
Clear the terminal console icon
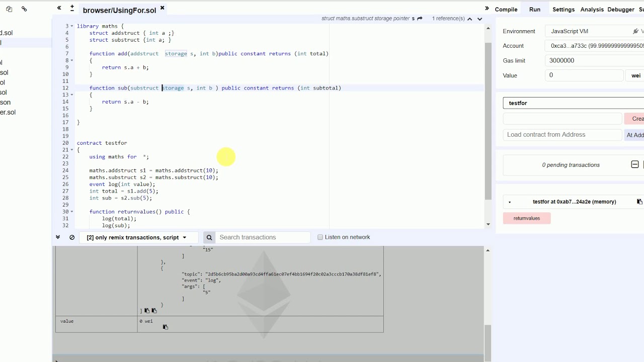[72, 237]
